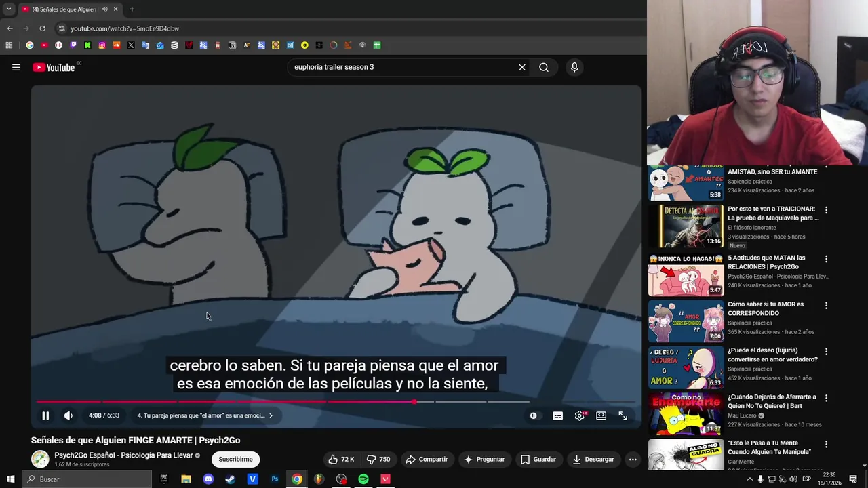
Task: Open the tab search dropdown arrow
Action: click(x=9, y=9)
